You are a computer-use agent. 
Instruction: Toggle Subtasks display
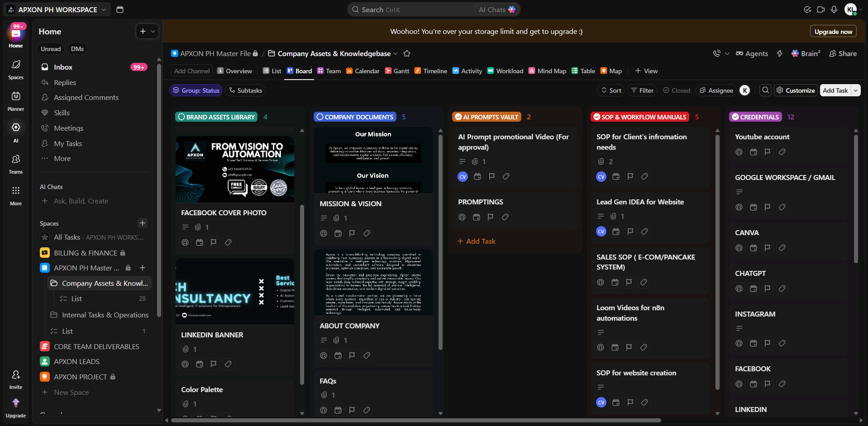tap(245, 90)
